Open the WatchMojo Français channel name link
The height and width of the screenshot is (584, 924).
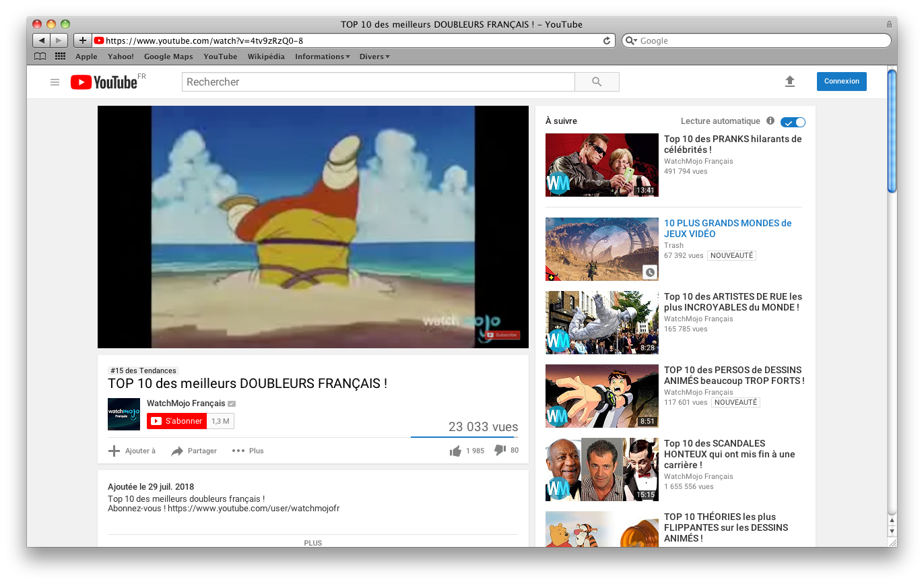pyautogui.click(x=186, y=403)
